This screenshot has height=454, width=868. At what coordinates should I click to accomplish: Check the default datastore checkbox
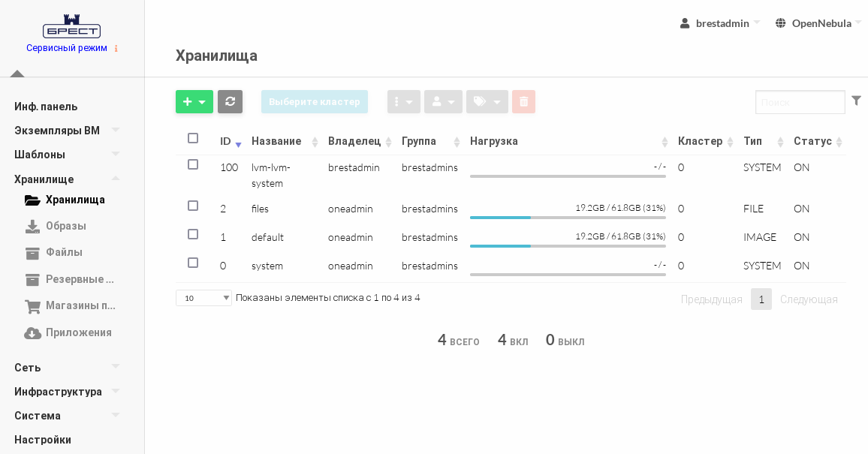193,233
